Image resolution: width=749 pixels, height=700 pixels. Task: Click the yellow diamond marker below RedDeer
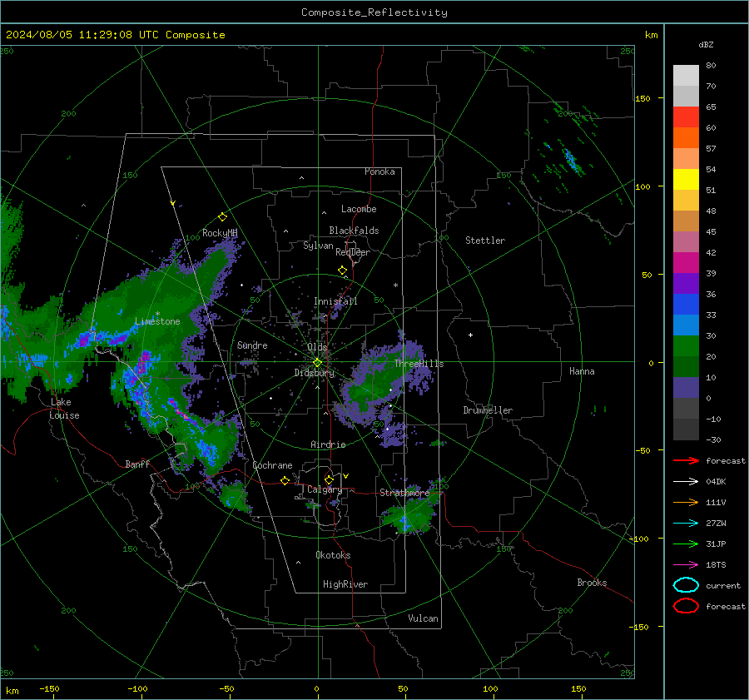tap(343, 271)
